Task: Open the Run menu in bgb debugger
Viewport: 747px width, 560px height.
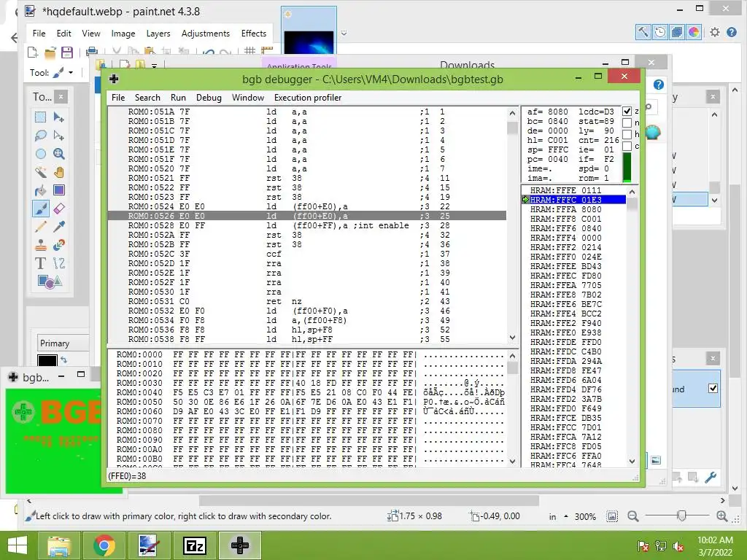Action: point(178,98)
